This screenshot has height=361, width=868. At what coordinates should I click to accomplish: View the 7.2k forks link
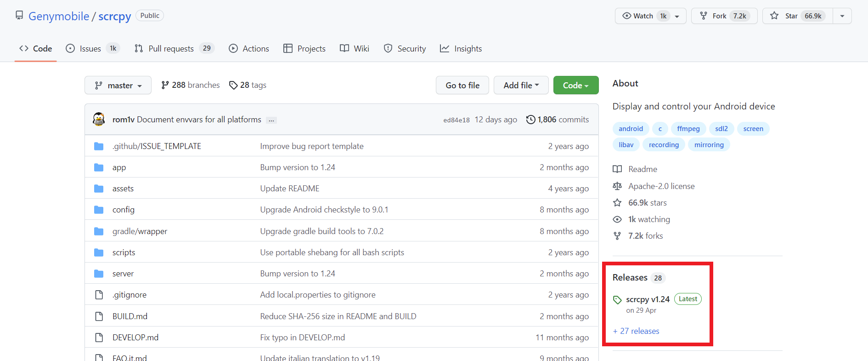638,236
